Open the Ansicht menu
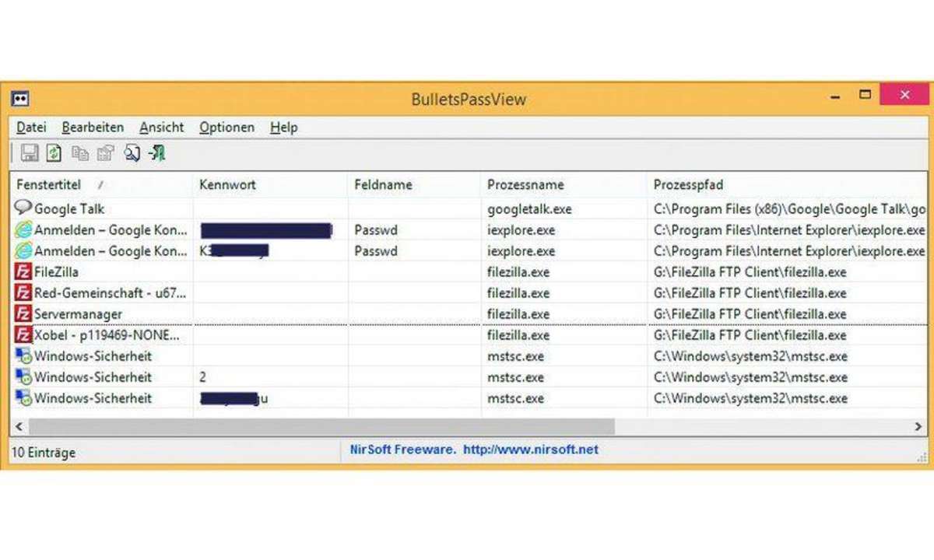This screenshot has width=934, height=560. [x=162, y=127]
